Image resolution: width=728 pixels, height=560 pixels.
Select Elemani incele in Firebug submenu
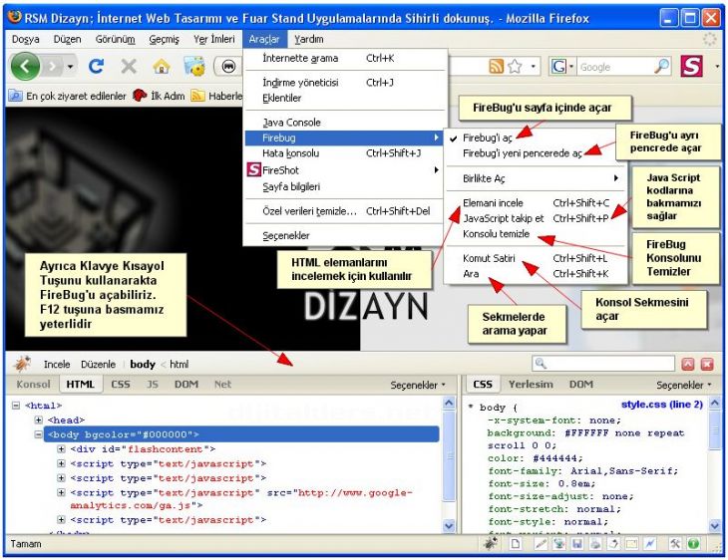[x=537, y=202]
